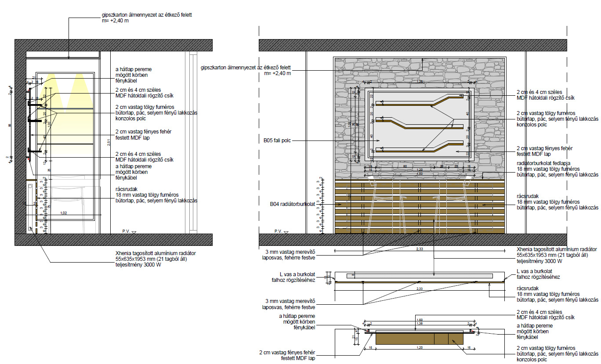
Task: Select the left yellow light cone
Action: tap(51, 92)
